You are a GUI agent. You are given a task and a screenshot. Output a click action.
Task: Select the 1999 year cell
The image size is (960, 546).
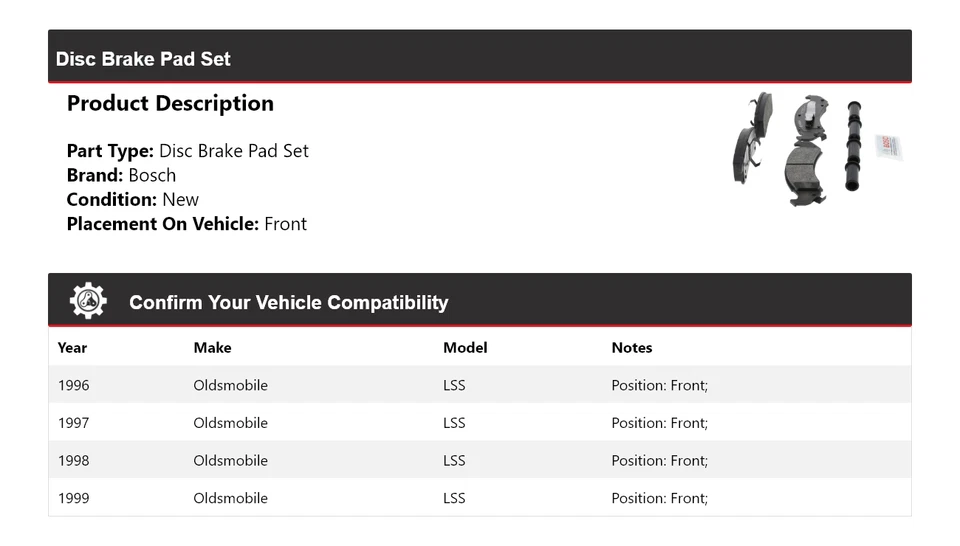coord(73,498)
